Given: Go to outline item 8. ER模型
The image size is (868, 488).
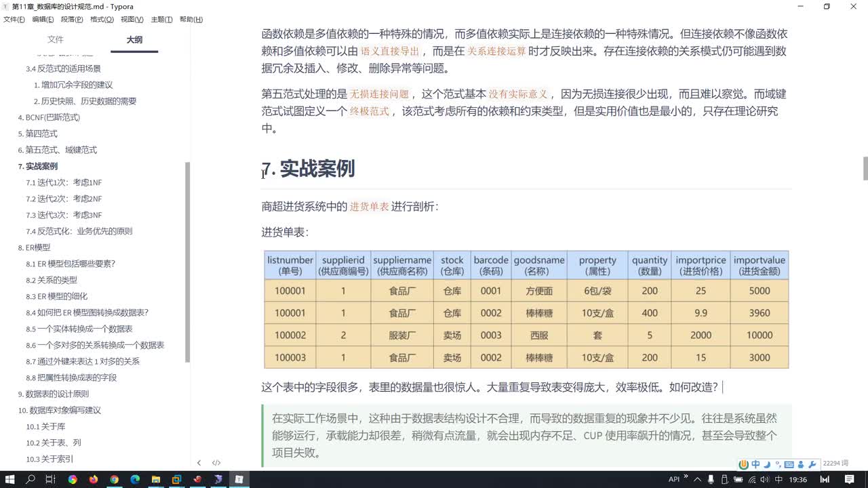Looking at the screenshot, I should [34, 247].
